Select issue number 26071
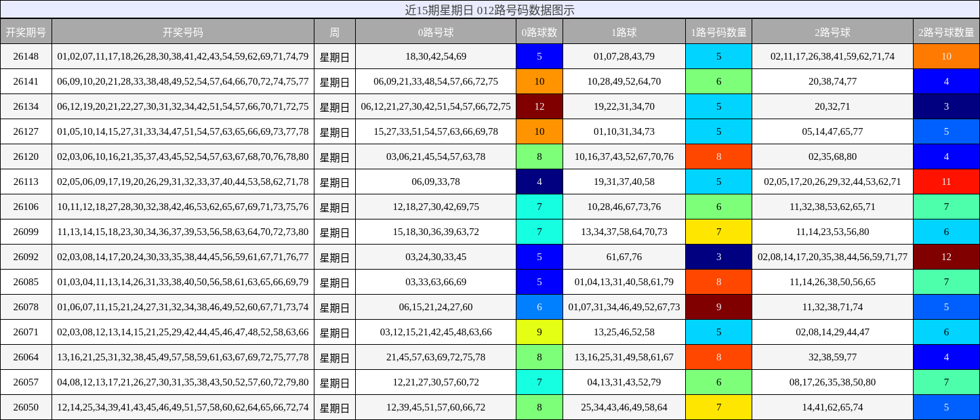 (26, 332)
